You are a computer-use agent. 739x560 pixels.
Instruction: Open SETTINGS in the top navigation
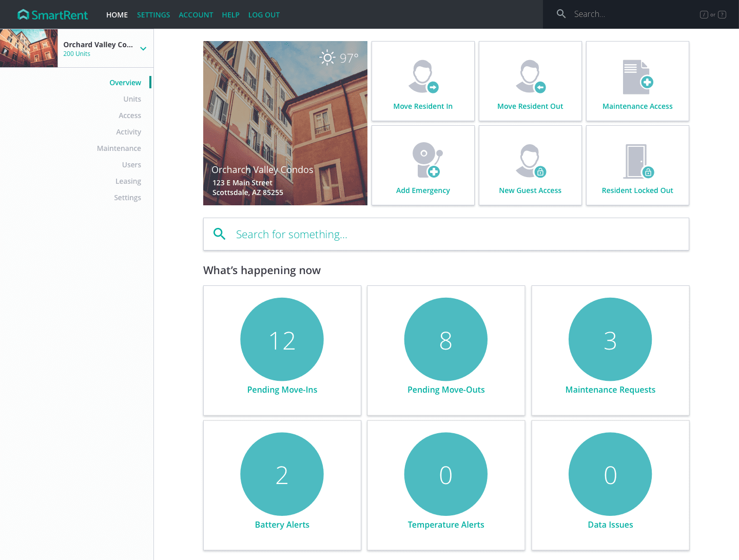[x=153, y=15]
